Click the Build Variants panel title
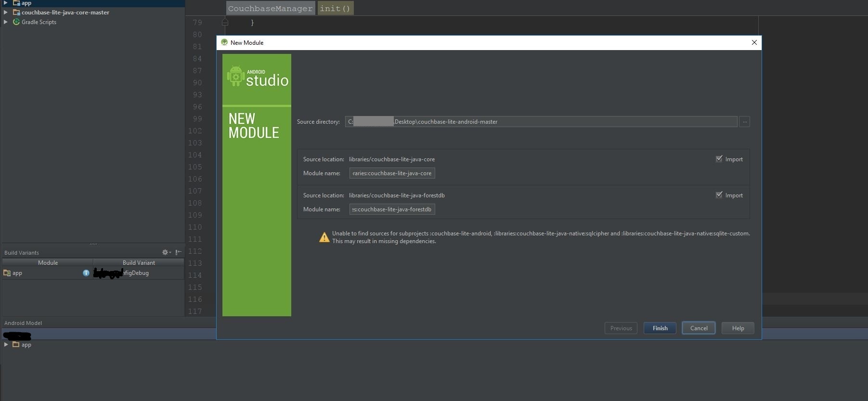Image resolution: width=868 pixels, height=401 pixels. pos(22,253)
